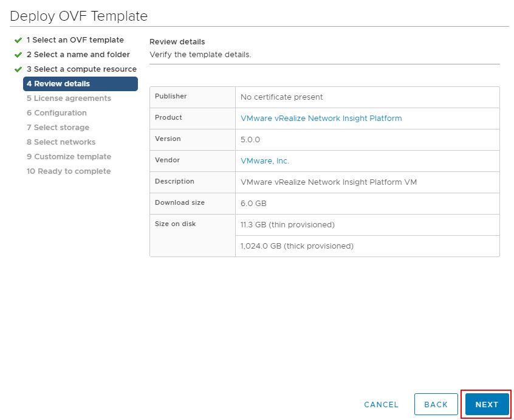The height and width of the screenshot is (420, 514).
Task: Select step 8 Select networks
Action: click(x=61, y=142)
